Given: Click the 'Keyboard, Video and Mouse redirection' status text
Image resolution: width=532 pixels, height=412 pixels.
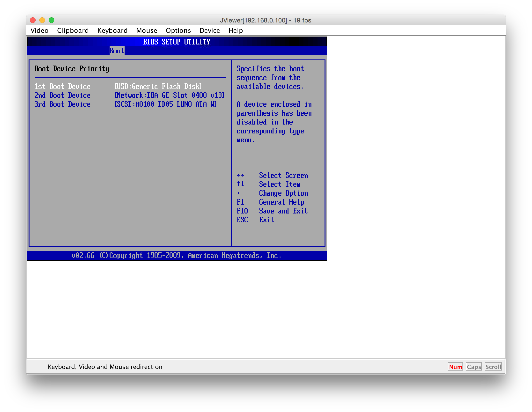Looking at the screenshot, I should click(x=105, y=367).
